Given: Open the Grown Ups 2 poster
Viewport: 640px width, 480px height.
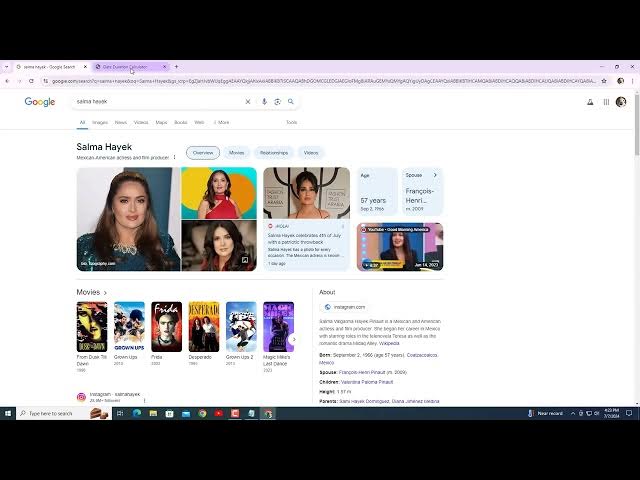Looking at the screenshot, I should tap(241, 327).
